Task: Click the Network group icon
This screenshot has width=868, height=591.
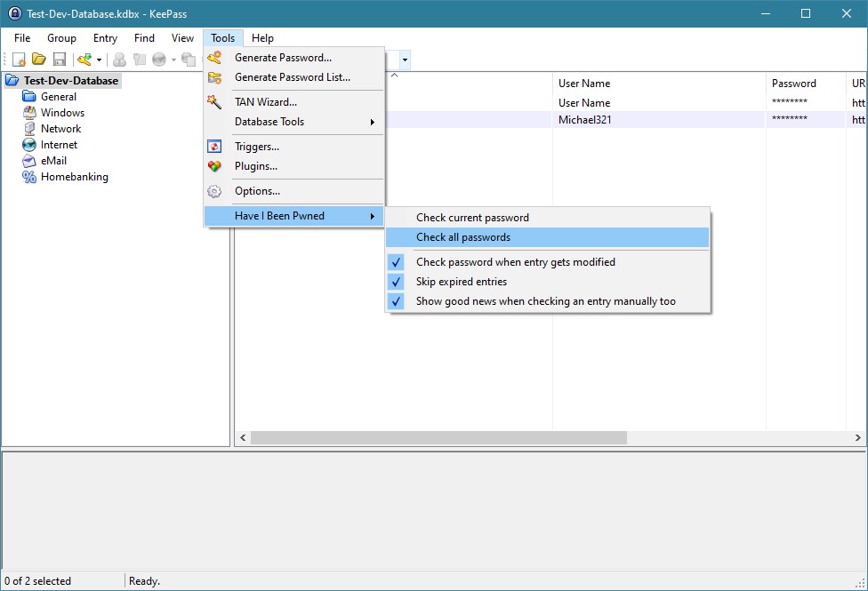Action: coord(28,129)
